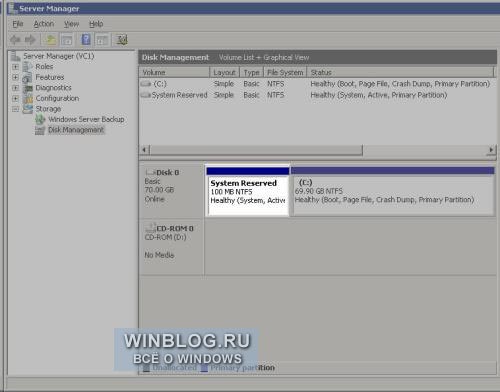Click the (C:) volume drive icon
500x392 pixels.
click(x=146, y=84)
